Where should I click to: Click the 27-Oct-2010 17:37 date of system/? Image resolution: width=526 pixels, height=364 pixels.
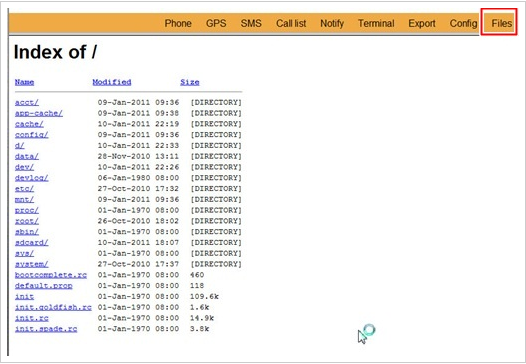pos(138,264)
